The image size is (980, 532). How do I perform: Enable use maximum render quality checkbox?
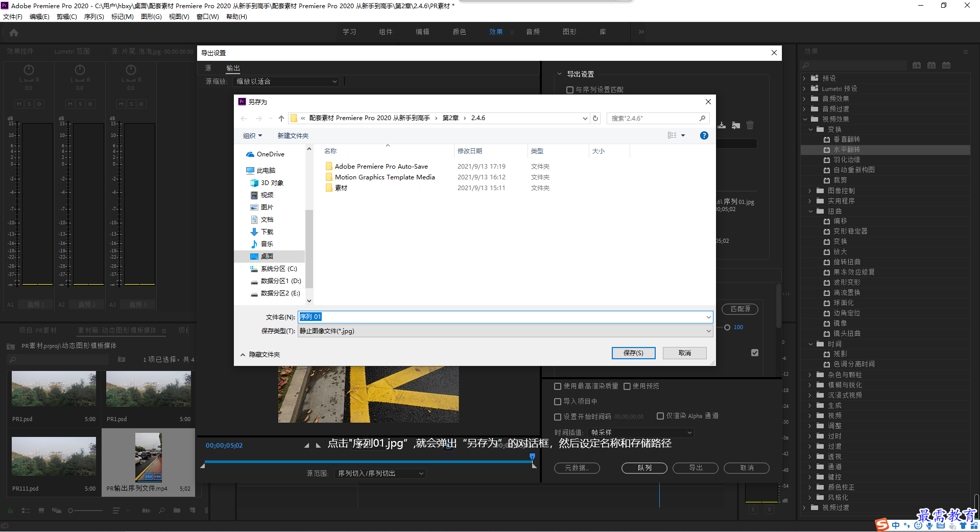click(558, 386)
